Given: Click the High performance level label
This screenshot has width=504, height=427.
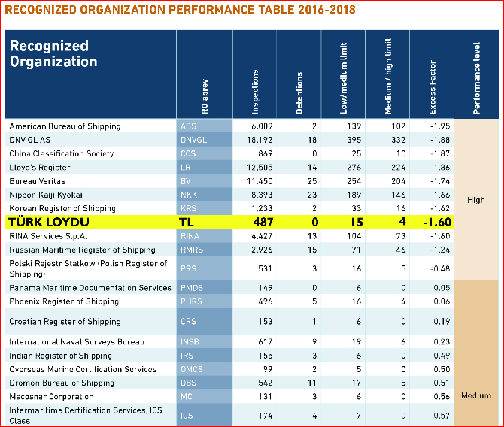Looking at the screenshot, I should [x=476, y=200].
